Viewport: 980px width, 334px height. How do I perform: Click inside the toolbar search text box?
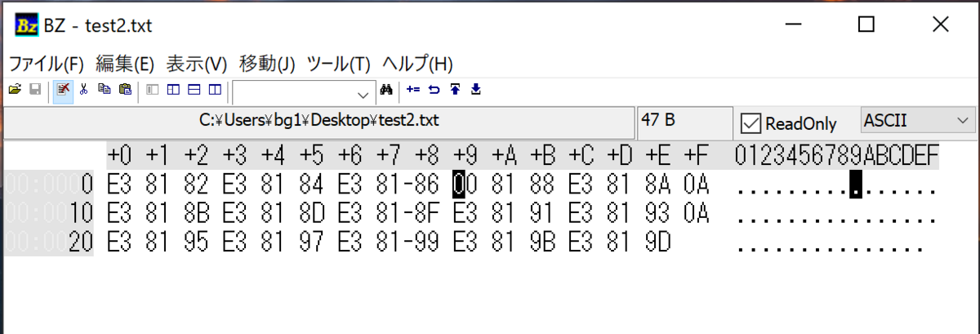point(294,93)
